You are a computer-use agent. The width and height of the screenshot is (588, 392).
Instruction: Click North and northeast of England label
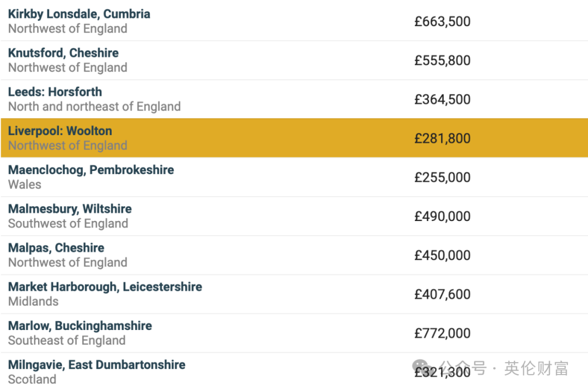pos(95,107)
